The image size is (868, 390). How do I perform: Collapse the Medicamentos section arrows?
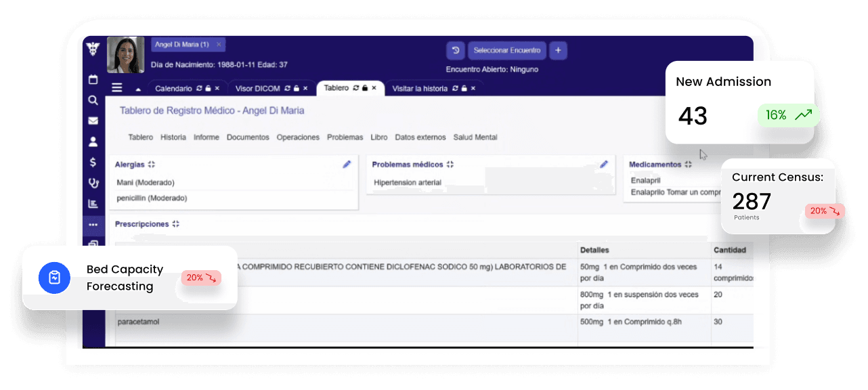[689, 164]
